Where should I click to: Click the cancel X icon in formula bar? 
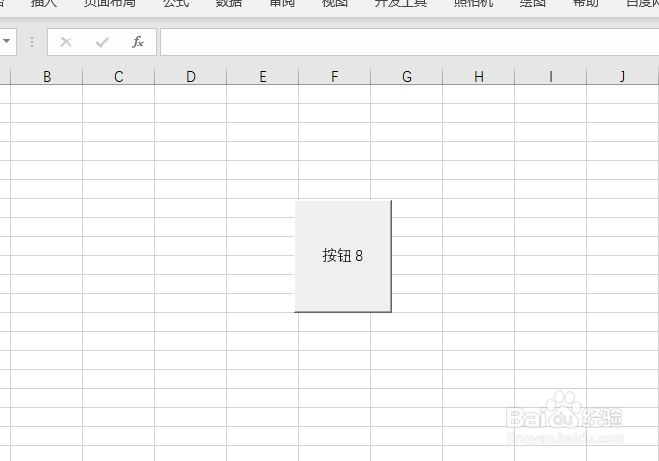click(66, 42)
